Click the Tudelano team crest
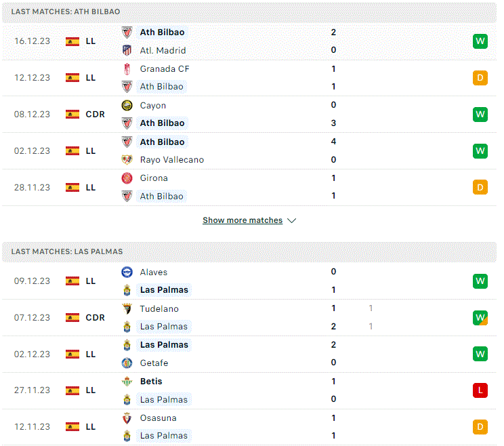Viewport: 504px width, 446px height. point(127,308)
